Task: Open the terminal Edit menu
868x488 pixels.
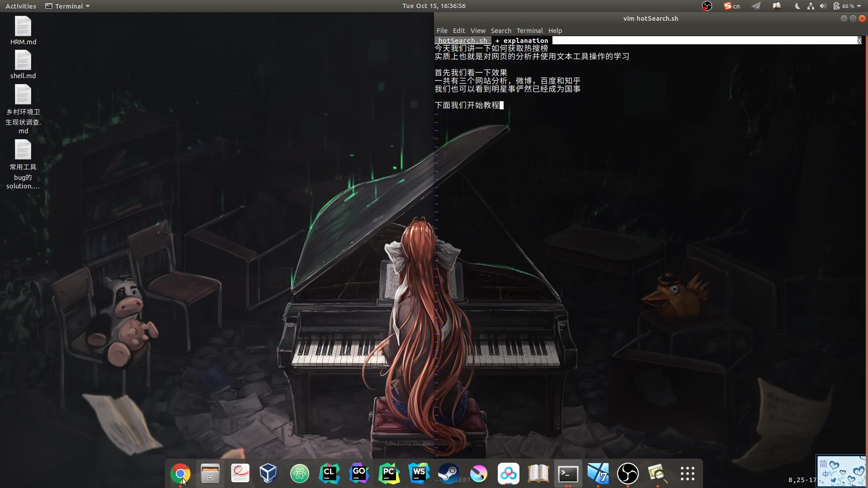Action: (x=459, y=31)
